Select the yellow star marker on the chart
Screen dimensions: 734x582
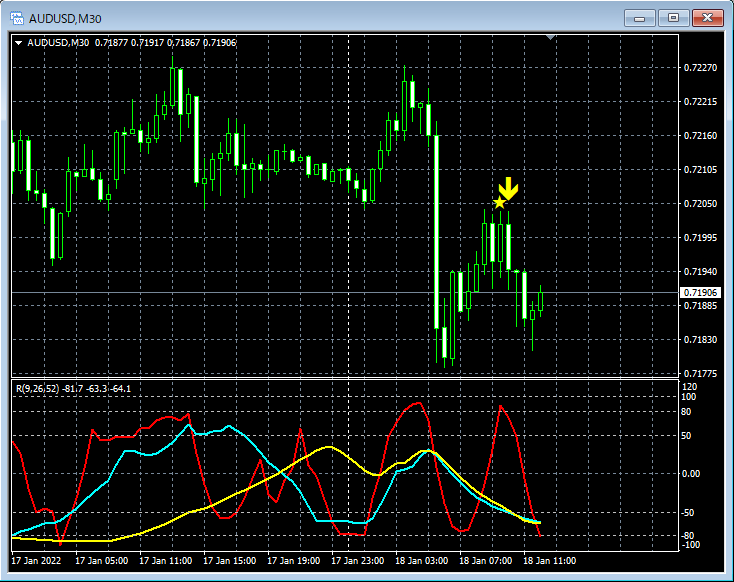[x=499, y=203]
